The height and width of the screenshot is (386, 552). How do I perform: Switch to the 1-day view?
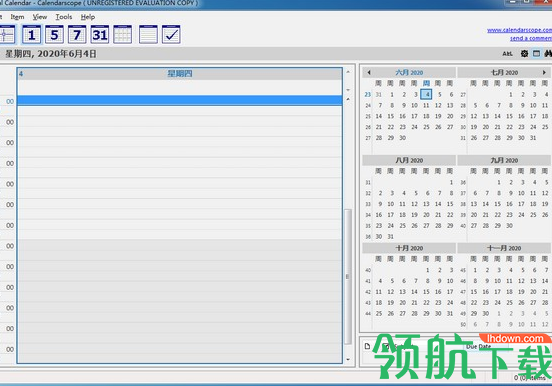tap(31, 35)
